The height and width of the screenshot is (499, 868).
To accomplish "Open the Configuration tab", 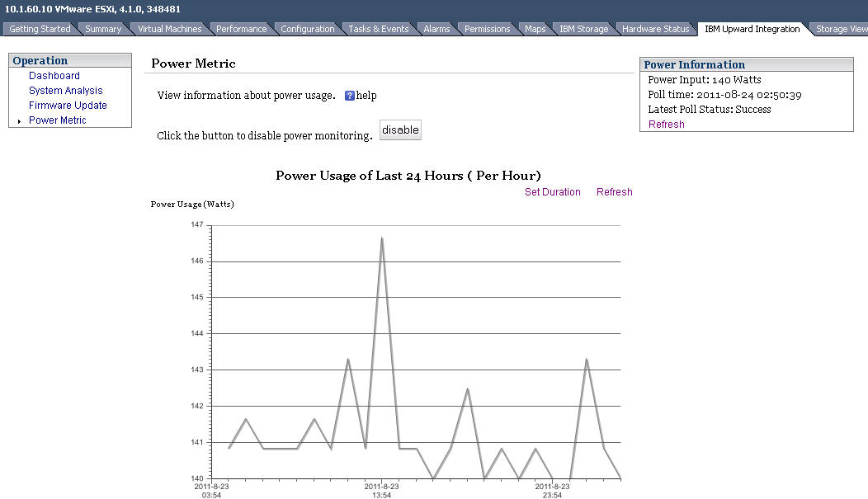I will (x=307, y=29).
